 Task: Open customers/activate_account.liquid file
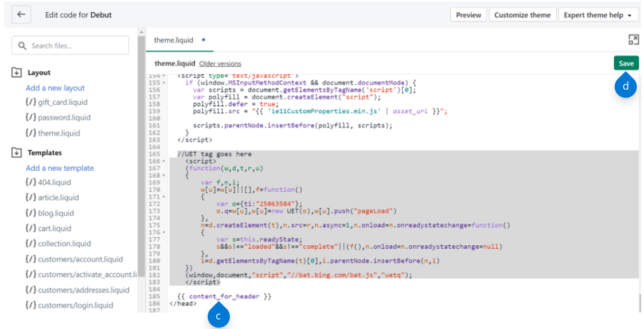point(81,275)
